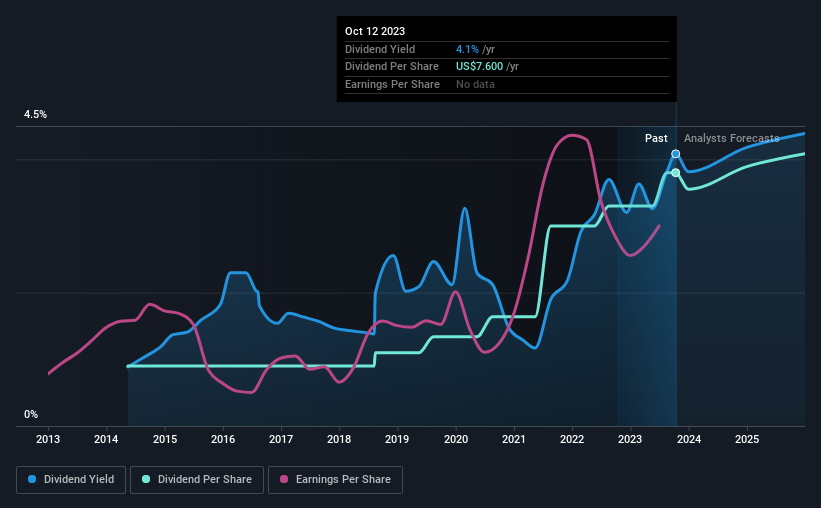The width and height of the screenshot is (821, 508).
Task: Click the tooltip Dividend Per Share row label
Action: click(392, 67)
